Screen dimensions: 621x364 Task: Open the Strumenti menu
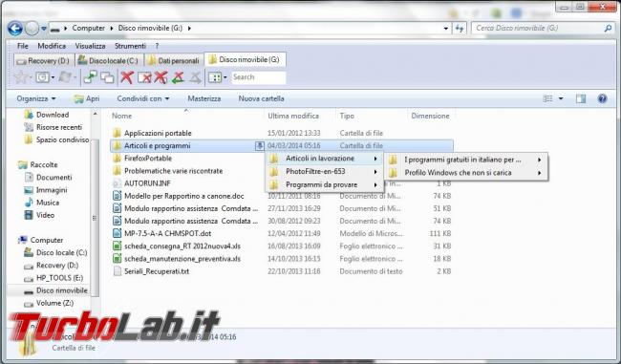130,46
